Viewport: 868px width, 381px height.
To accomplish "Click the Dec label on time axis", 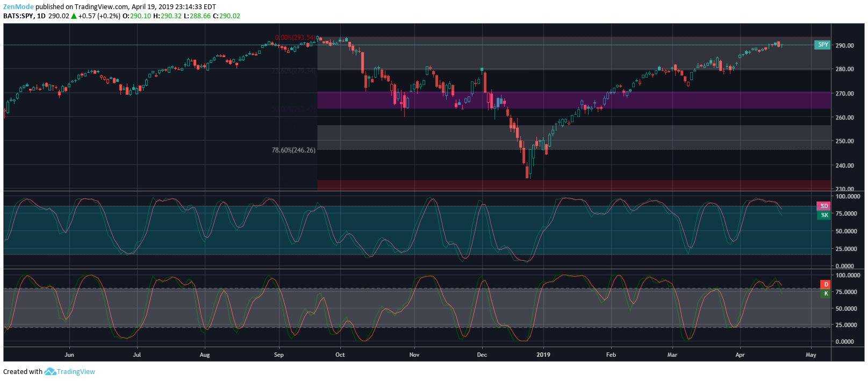I will [482, 355].
